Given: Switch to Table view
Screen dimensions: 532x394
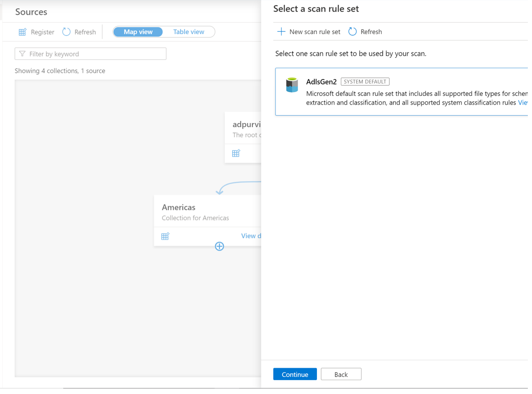Looking at the screenshot, I should click(188, 32).
